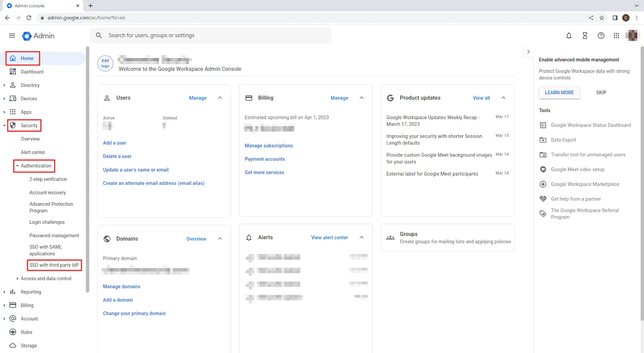Expand the Reporting tree section
644x353 pixels.
coord(4,292)
